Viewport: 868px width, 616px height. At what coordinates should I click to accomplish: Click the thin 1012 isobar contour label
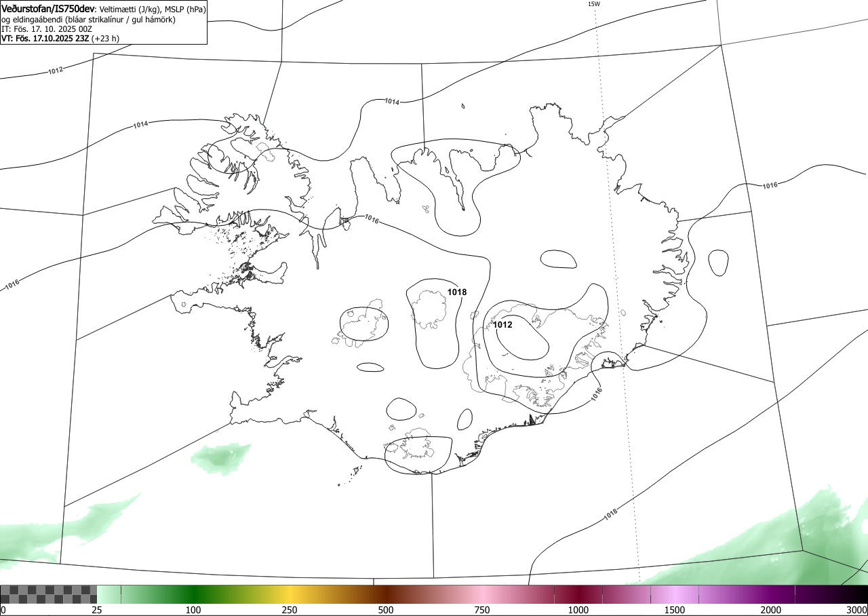click(x=56, y=70)
